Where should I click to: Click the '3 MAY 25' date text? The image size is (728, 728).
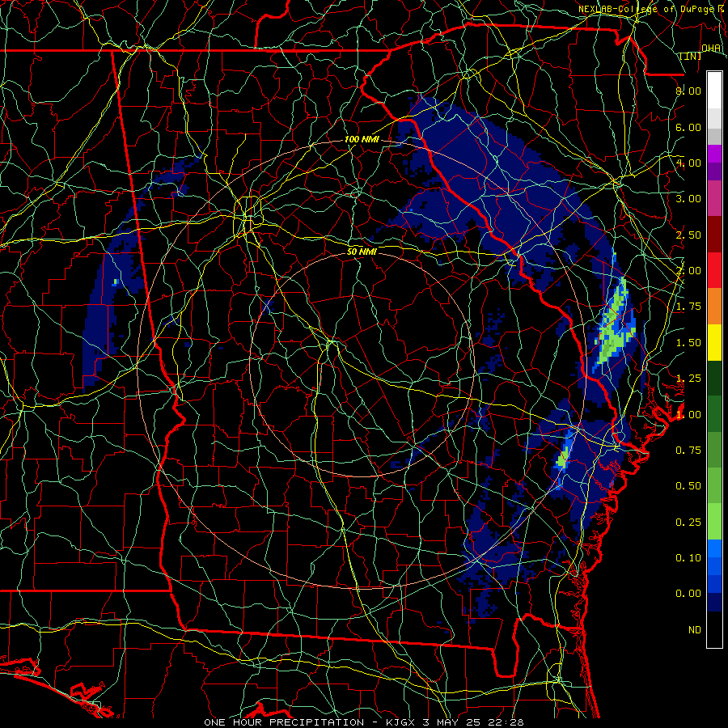[x=453, y=722]
